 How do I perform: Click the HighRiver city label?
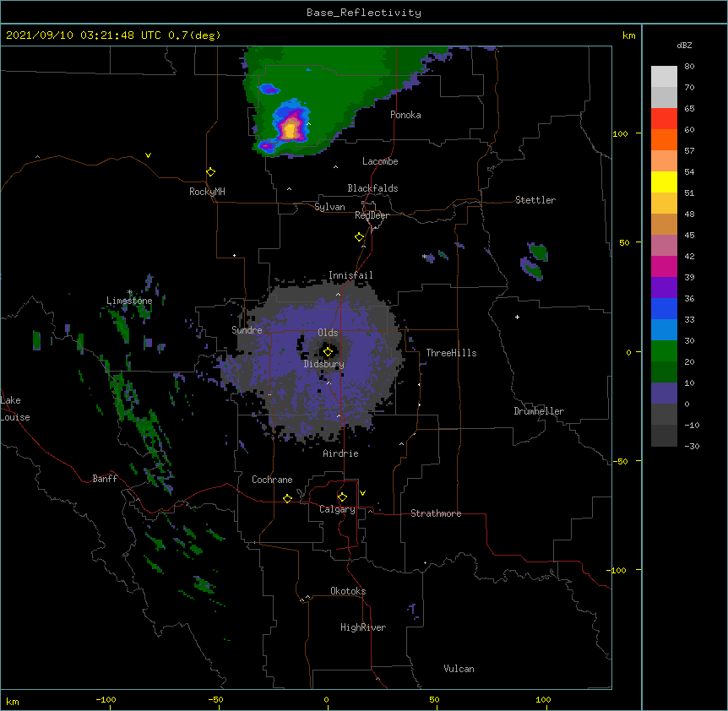pyautogui.click(x=363, y=627)
